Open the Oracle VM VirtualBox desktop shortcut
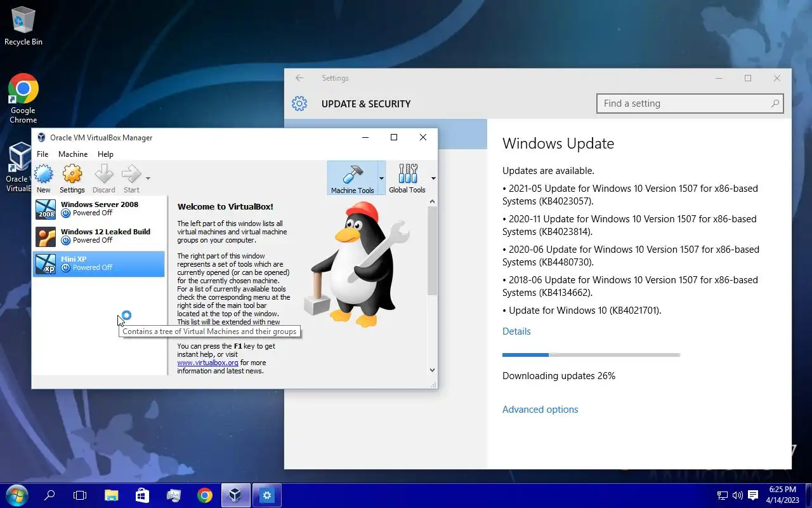The width and height of the screenshot is (812, 508). (18, 168)
